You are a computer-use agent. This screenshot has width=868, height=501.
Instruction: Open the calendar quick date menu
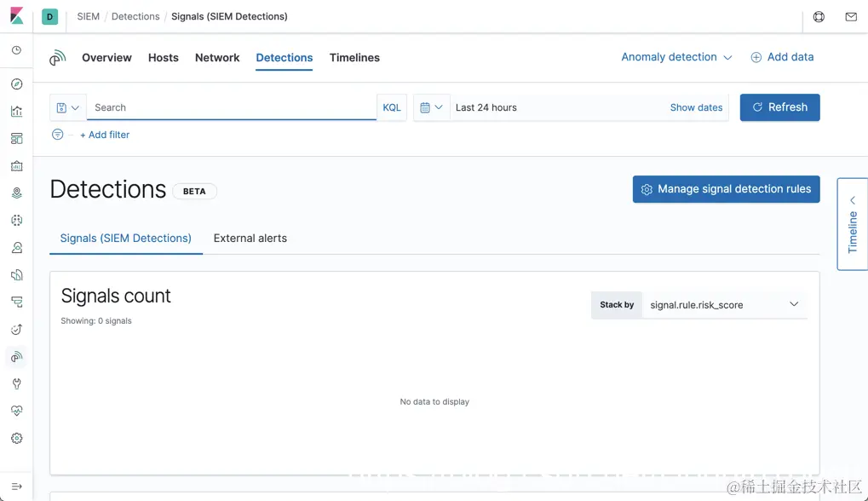[x=431, y=107]
